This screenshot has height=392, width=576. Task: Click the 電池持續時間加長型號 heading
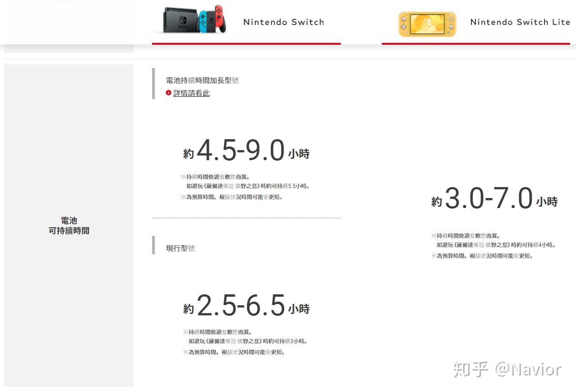point(202,80)
